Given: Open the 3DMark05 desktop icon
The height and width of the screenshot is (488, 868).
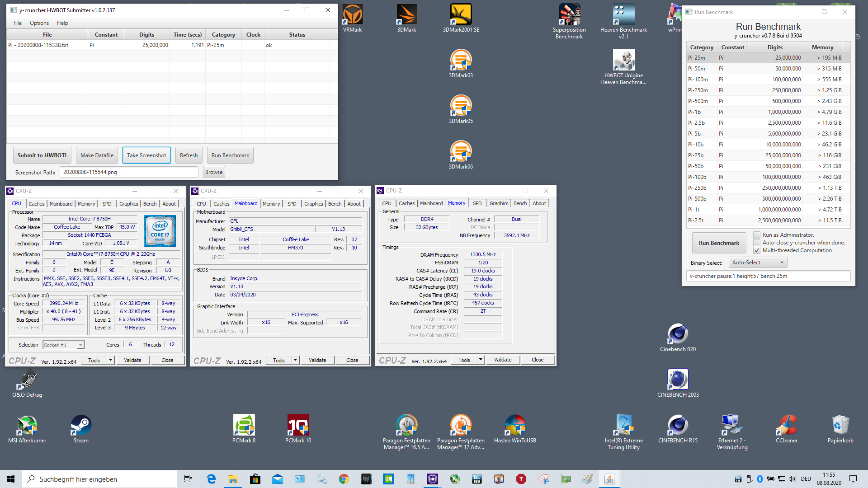Looking at the screenshot, I should [x=461, y=109].
